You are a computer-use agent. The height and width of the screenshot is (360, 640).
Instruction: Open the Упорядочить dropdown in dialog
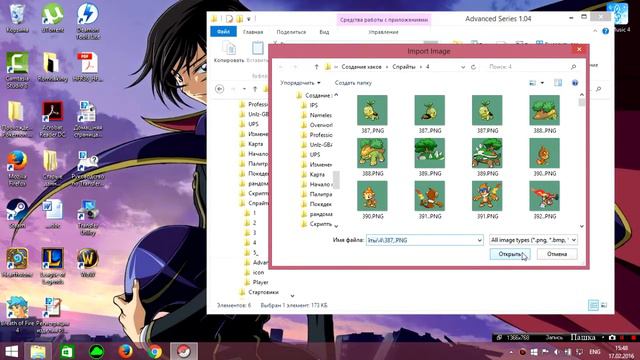(300, 83)
